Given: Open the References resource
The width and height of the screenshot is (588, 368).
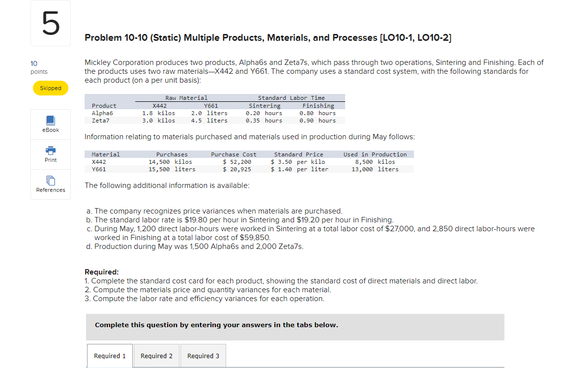Looking at the screenshot, I should tap(50, 184).
